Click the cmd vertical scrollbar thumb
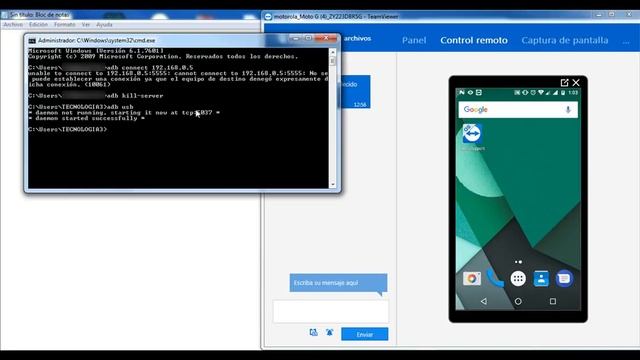The image size is (640, 360). pos(333,61)
